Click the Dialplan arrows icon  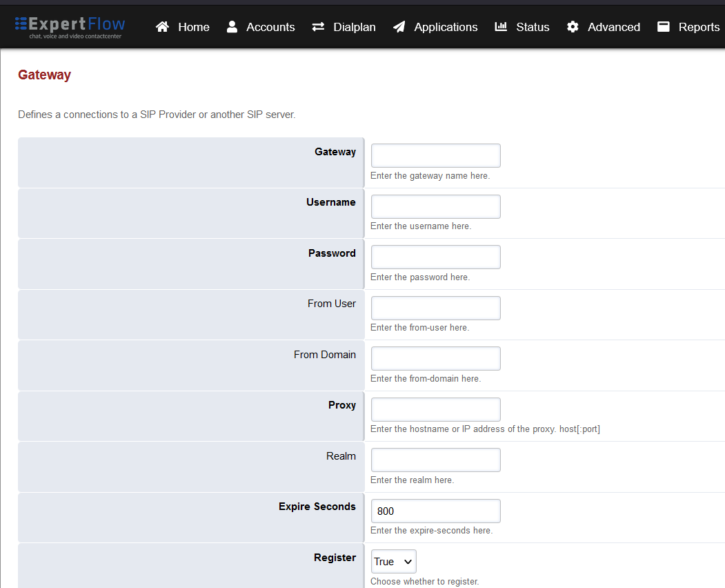pos(318,27)
